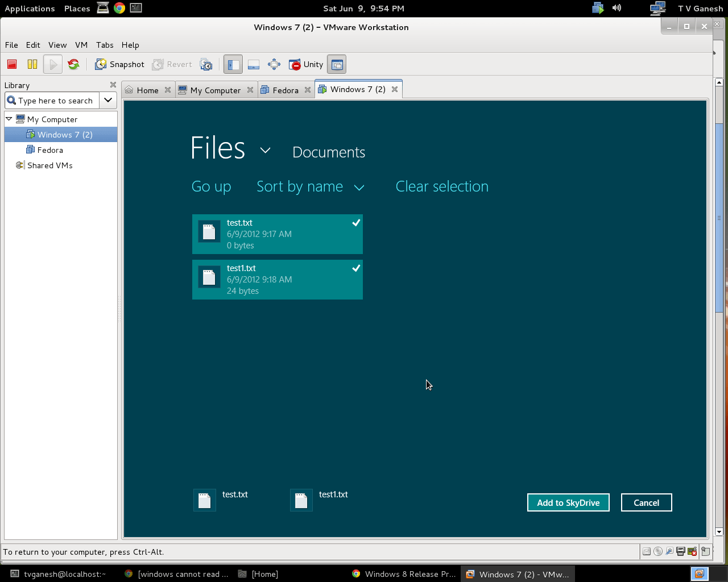Open the Applications menu in the top panel

pos(30,9)
